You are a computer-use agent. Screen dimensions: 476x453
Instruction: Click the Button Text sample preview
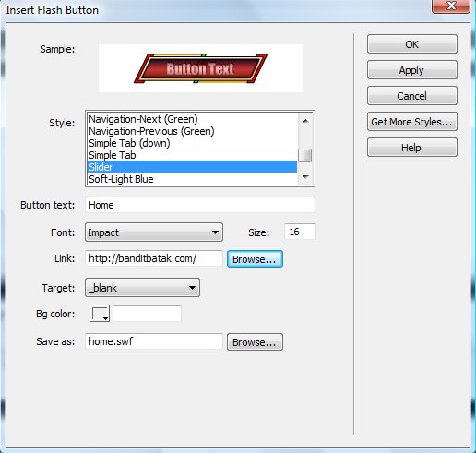coord(200,68)
